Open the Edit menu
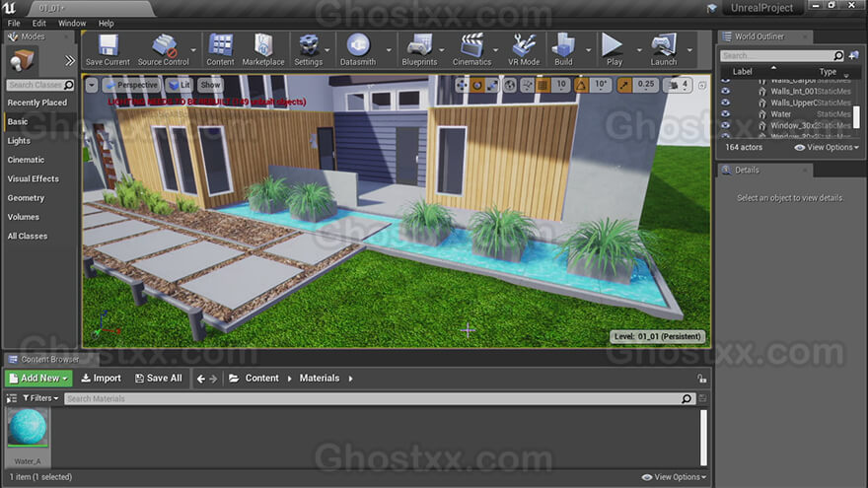868x488 pixels. tap(38, 24)
